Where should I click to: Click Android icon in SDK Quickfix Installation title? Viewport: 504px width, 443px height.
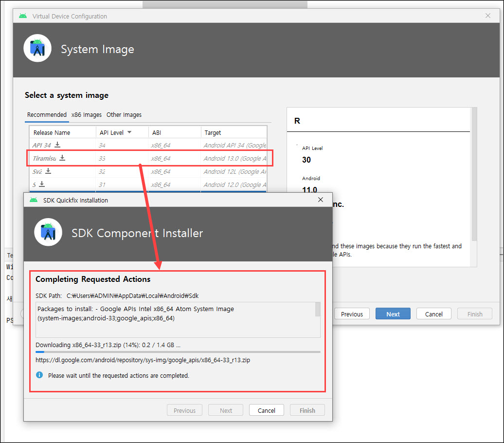(x=34, y=200)
